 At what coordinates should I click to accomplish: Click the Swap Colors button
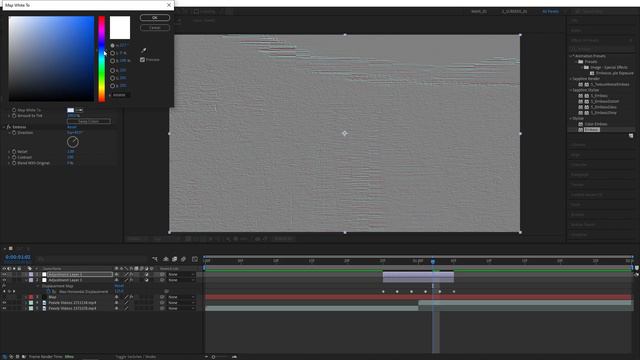click(x=89, y=121)
